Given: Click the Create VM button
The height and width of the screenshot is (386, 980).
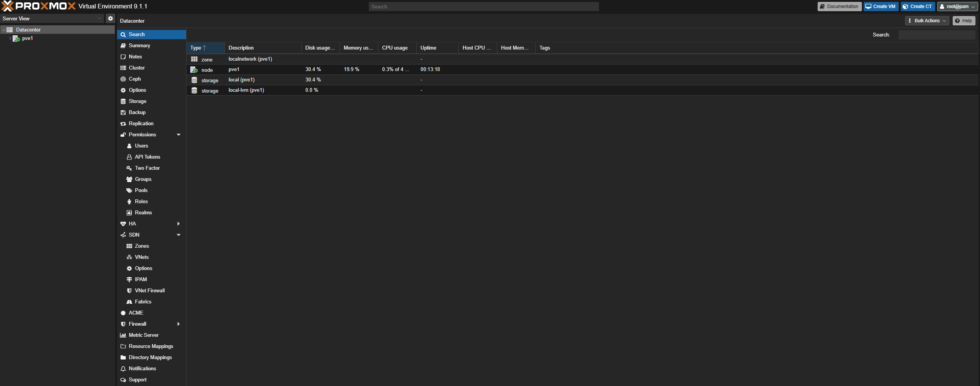Looking at the screenshot, I should [881, 7].
